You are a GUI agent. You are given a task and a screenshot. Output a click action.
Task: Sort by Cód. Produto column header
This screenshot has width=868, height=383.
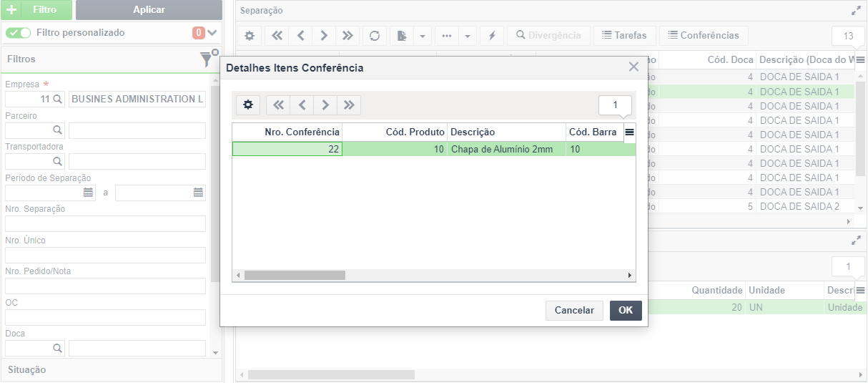(x=395, y=132)
